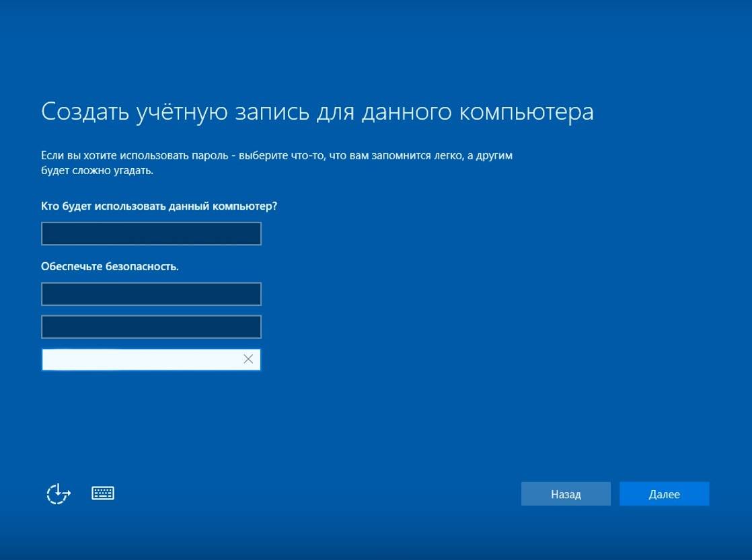Click the description line starting with Если вы хотите

(276, 155)
